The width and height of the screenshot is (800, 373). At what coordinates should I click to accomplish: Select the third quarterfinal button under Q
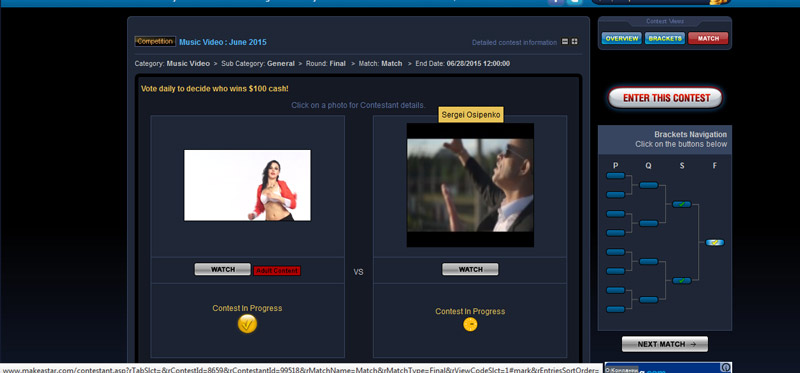(x=648, y=262)
